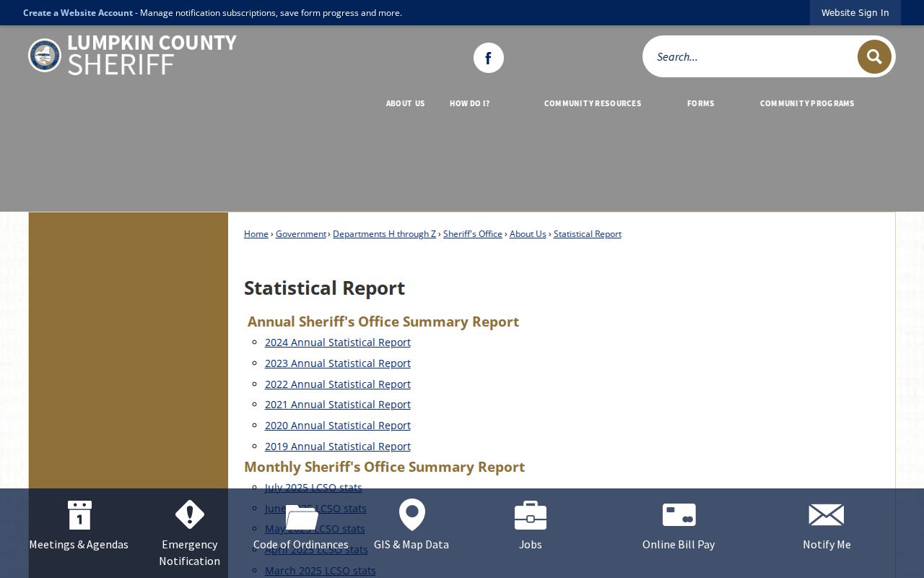Image resolution: width=924 pixels, height=578 pixels.
Task: Open the 2022 Annual Statistical Report
Action: (x=338, y=384)
